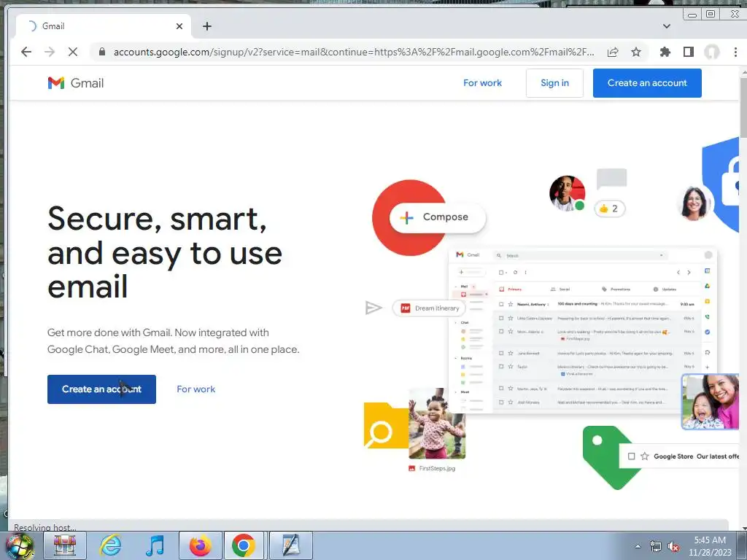Click the green price tag icon
This screenshot has width=747, height=560.
606,457
